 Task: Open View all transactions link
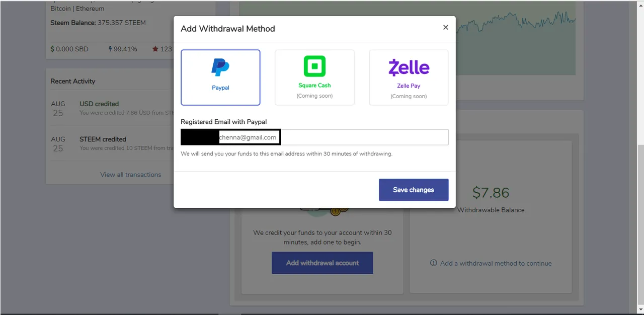(131, 175)
